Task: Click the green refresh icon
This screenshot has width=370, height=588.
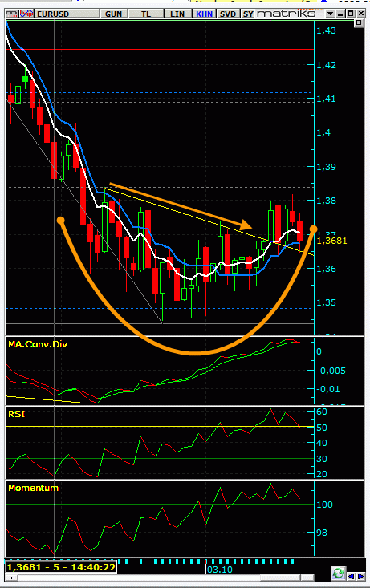Action: coord(338,574)
